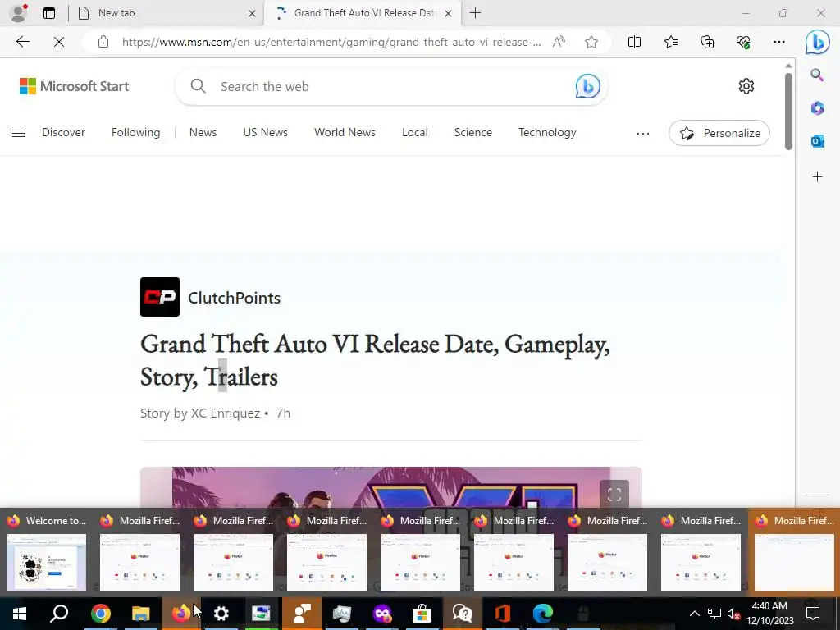Add this page to favorites with star
This screenshot has height=630, width=840.
[591, 42]
